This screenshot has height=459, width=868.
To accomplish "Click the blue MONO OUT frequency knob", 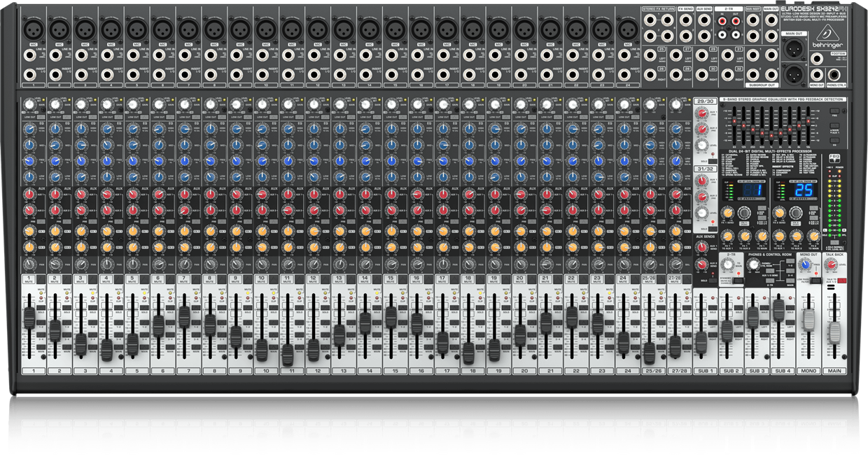I will pos(804,264).
